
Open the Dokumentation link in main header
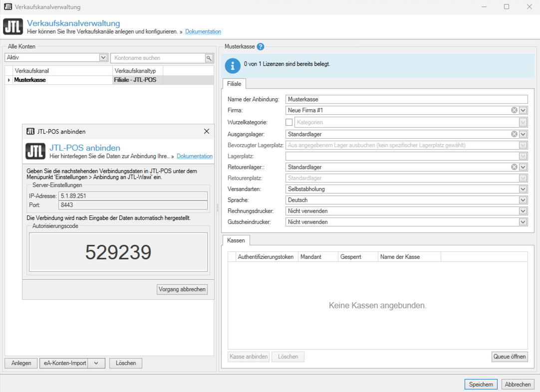click(x=203, y=31)
